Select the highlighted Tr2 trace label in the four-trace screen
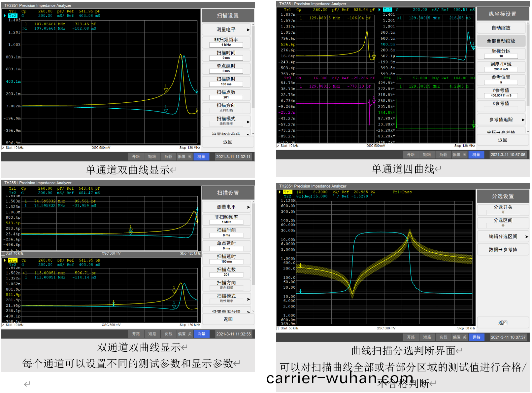 (387, 10)
